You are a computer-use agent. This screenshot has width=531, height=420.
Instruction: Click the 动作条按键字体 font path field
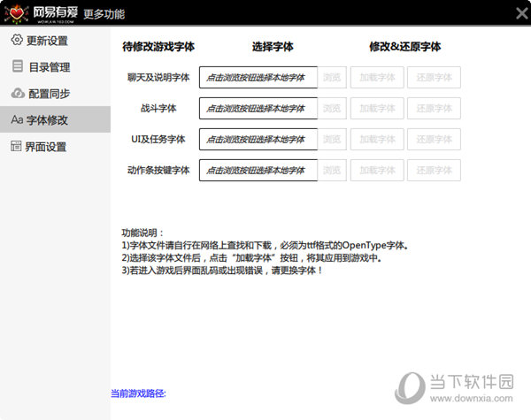(x=258, y=171)
